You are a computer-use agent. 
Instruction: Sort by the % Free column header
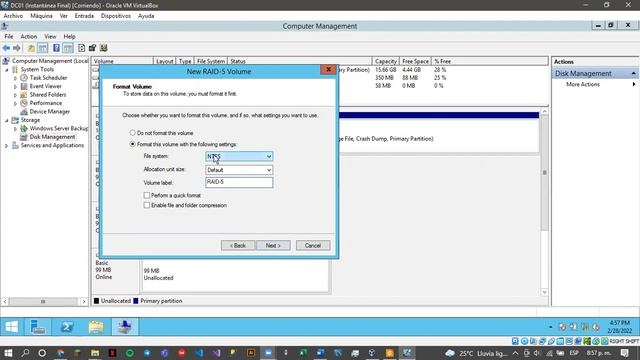(442, 61)
